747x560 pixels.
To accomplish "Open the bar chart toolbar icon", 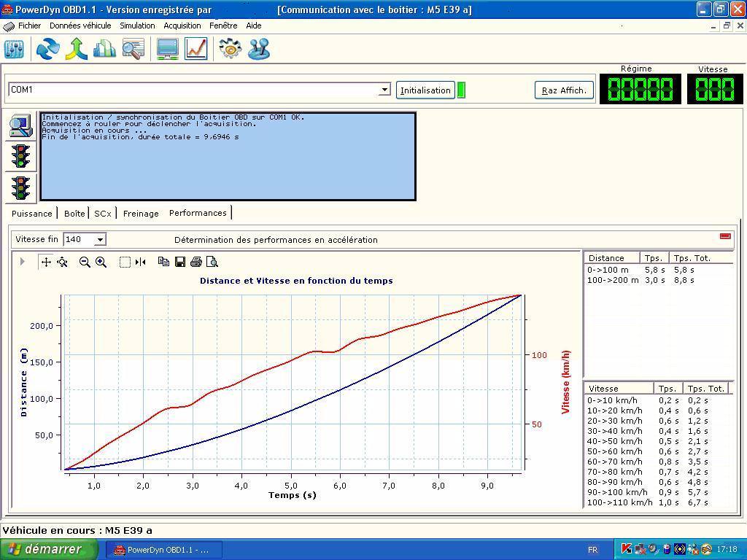I will tap(105, 49).
